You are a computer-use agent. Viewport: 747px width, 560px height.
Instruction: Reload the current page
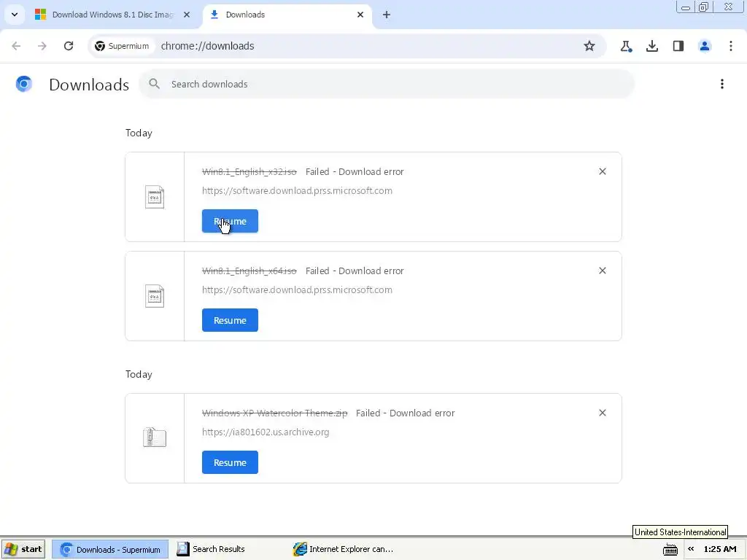coord(69,46)
